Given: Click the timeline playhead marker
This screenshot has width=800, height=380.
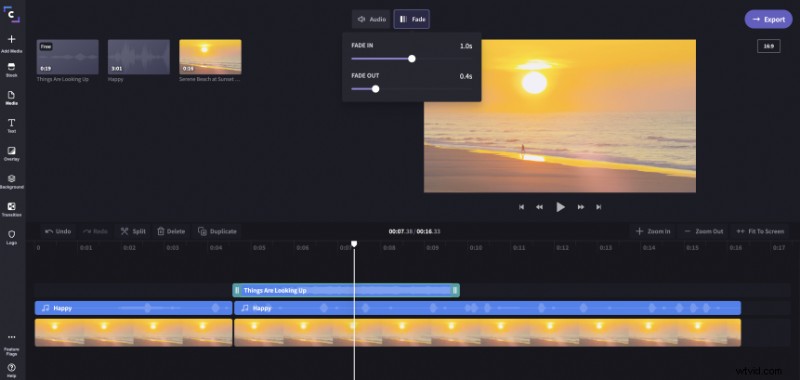Looking at the screenshot, I should click(x=354, y=244).
